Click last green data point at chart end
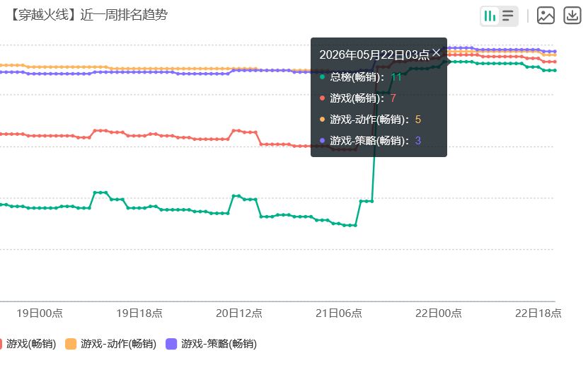This screenshot has height=375, width=588. [x=555, y=71]
